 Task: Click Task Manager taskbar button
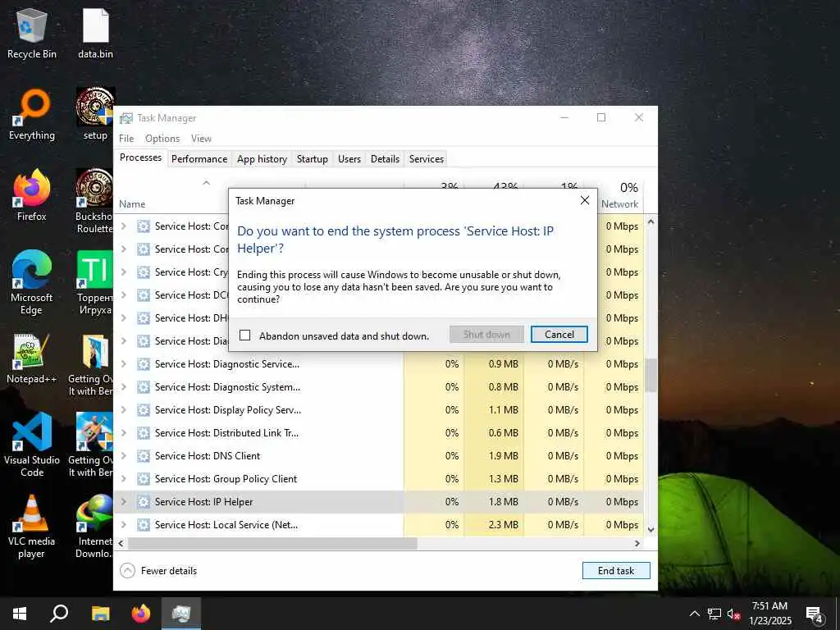181,614
